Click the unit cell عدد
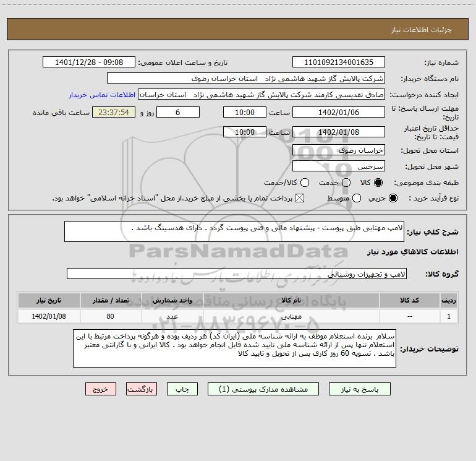This screenshot has height=461, width=476. (172, 316)
